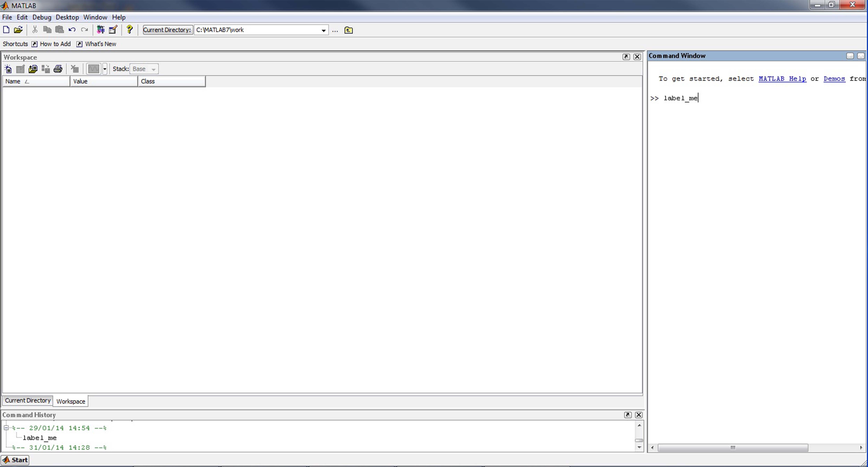The width and height of the screenshot is (868, 467).
Task: Launch Simulink from the toolbar
Action: pyautogui.click(x=100, y=30)
